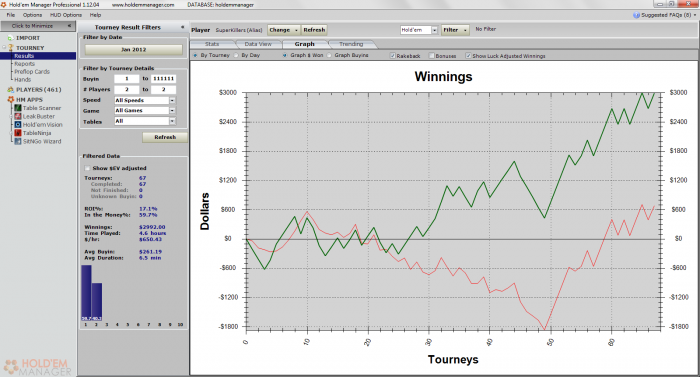The image size is (700, 377).
Task: Open SitNGo Wizard app icon
Action: (x=18, y=141)
